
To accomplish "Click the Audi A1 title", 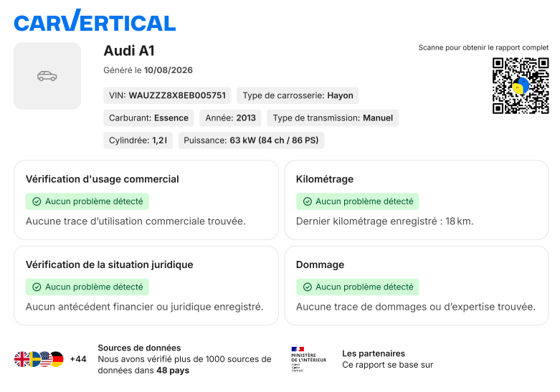I will coord(129,51).
